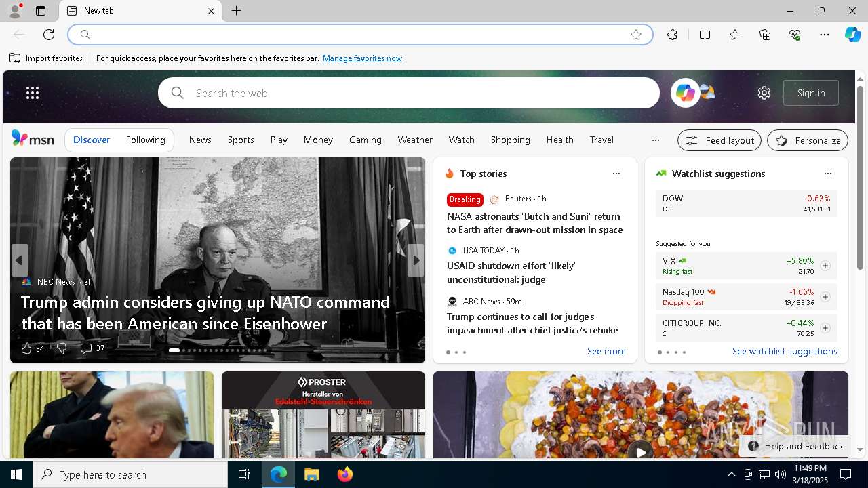Dislike the NATO command story

62,348
